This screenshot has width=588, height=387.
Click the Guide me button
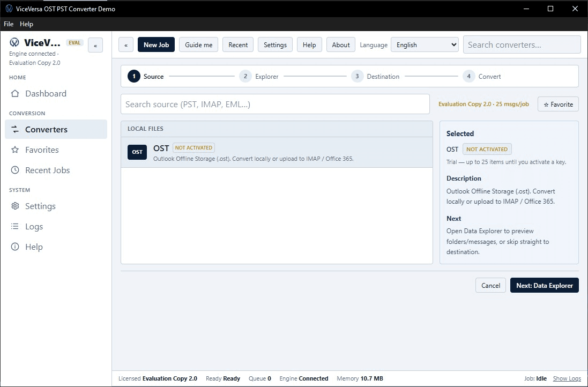click(198, 44)
